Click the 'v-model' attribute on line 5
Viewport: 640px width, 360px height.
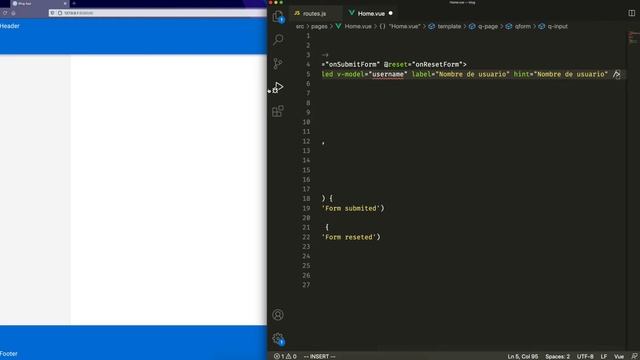coord(350,74)
